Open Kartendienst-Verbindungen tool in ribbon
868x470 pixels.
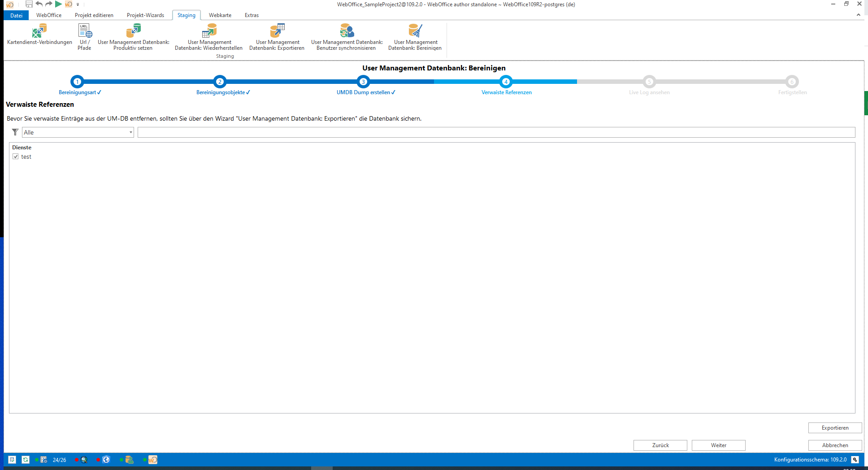point(39,35)
